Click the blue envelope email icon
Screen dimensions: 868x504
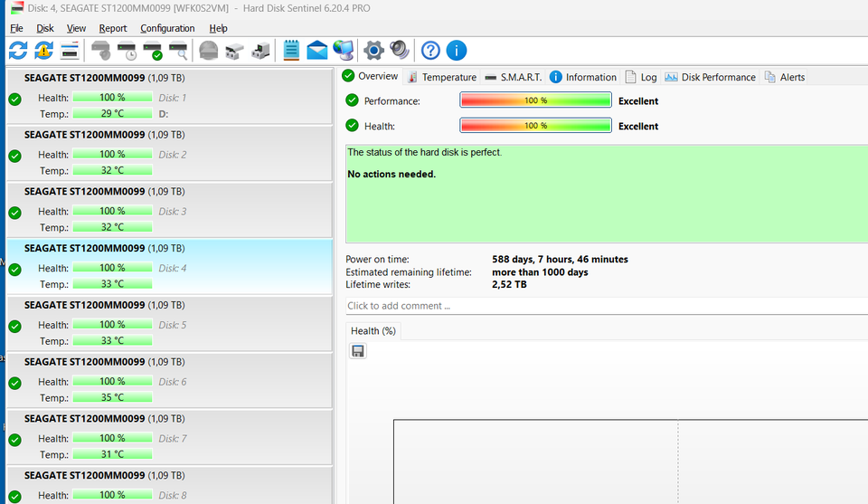[x=317, y=51]
